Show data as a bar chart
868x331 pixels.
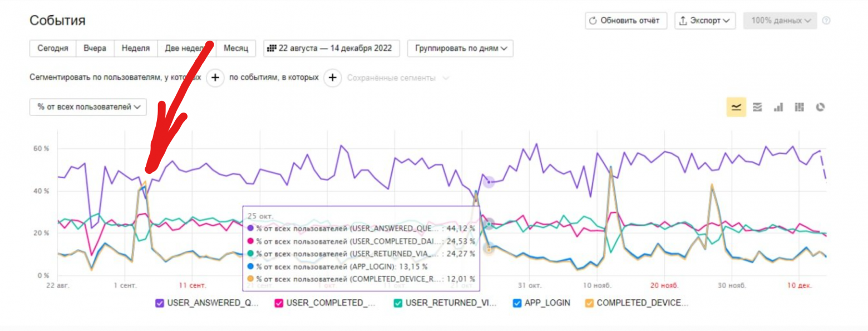click(x=778, y=108)
